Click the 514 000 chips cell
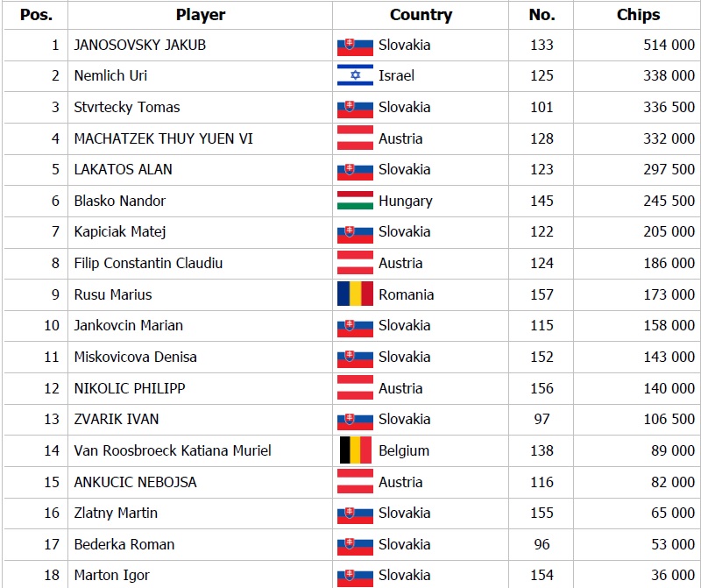Screen dimensions: 701x588 (669, 45)
